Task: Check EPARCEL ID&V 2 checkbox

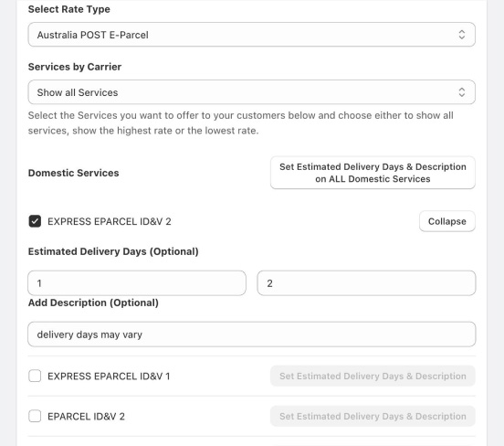Action: 35,416
